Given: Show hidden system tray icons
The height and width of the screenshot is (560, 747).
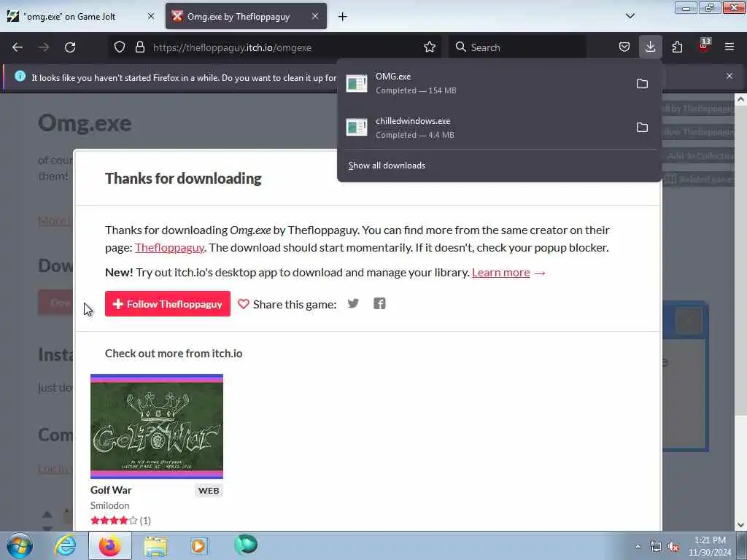Looking at the screenshot, I should [x=638, y=547].
